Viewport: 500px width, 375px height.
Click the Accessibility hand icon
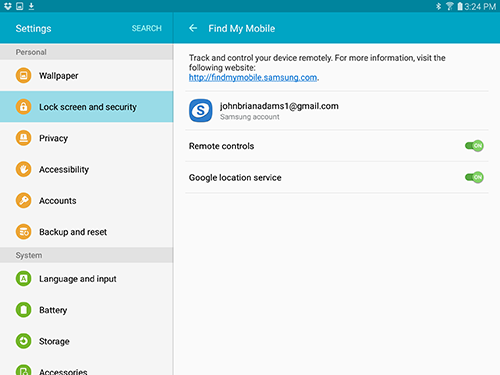click(x=23, y=169)
